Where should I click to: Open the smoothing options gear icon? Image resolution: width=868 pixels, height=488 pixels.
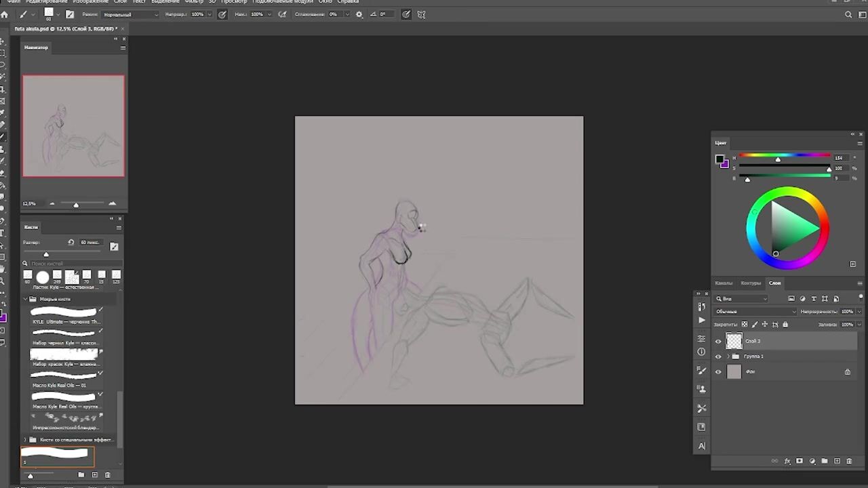click(x=359, y=14)
